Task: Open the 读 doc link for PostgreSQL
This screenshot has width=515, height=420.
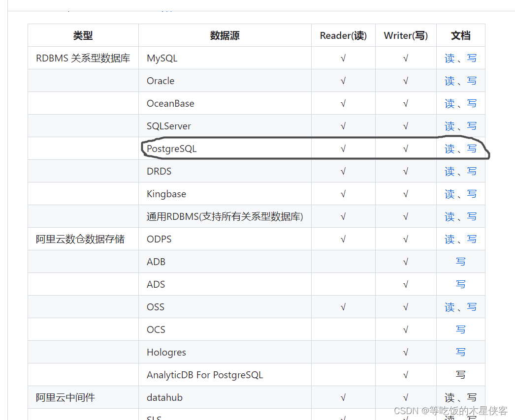Action: [x=450, y=149]
